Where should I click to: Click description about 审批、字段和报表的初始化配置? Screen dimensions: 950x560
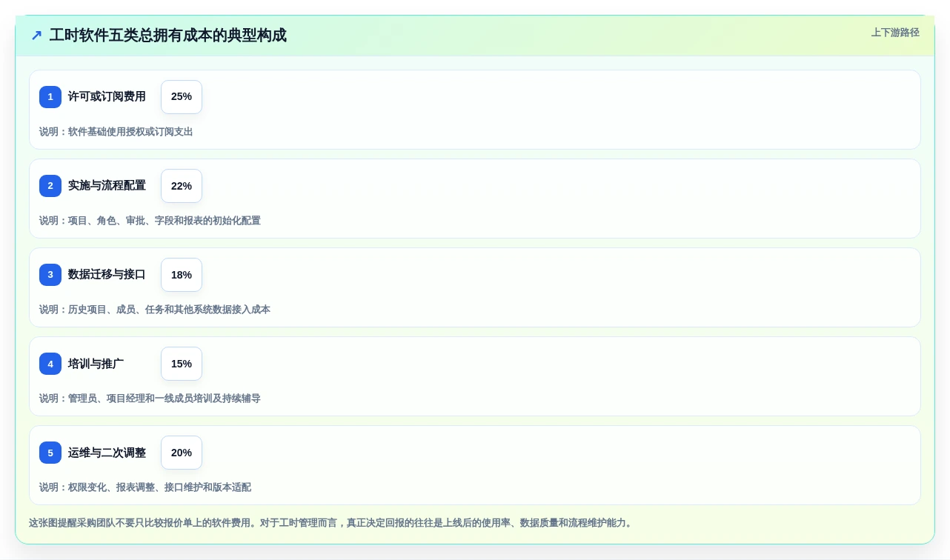(x=150, y=221)
